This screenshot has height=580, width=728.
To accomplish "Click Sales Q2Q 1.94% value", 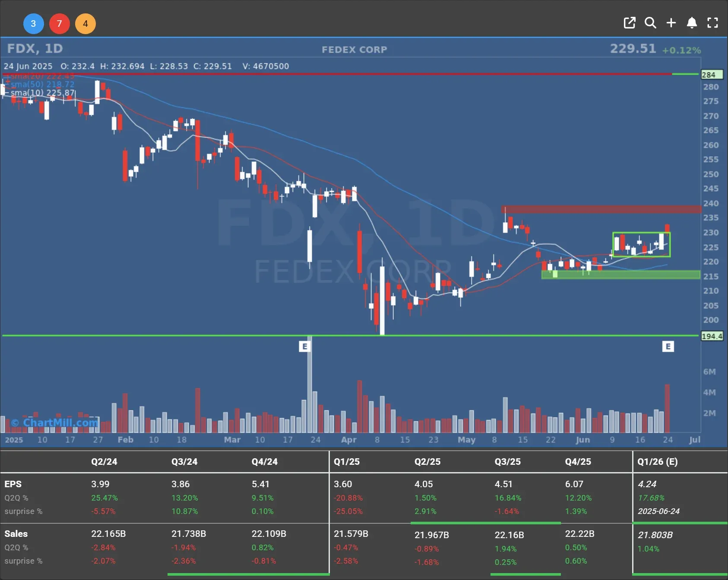I will pos(506,549).
